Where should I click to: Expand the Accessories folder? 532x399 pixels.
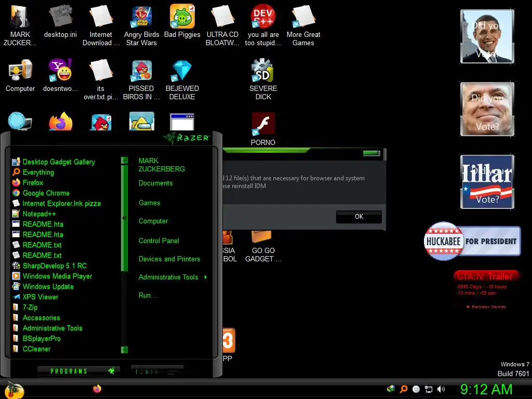pyautogui.click(x=36, y=317)
